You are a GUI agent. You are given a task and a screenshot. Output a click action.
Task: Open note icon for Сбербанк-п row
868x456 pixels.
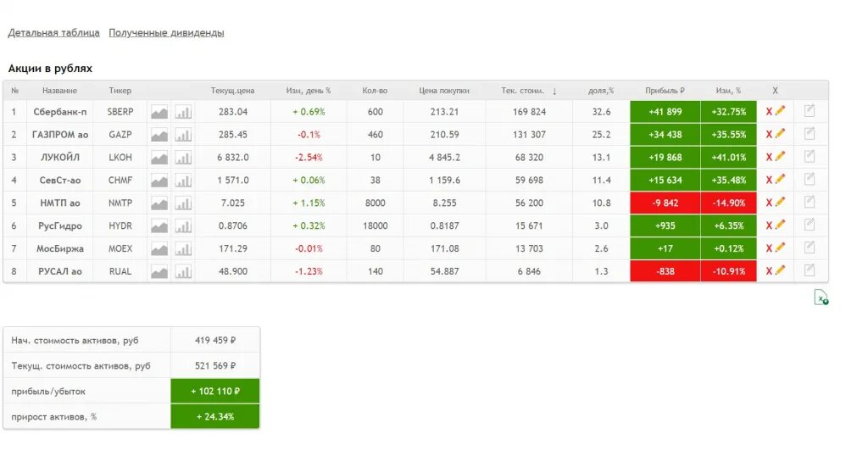810,111
